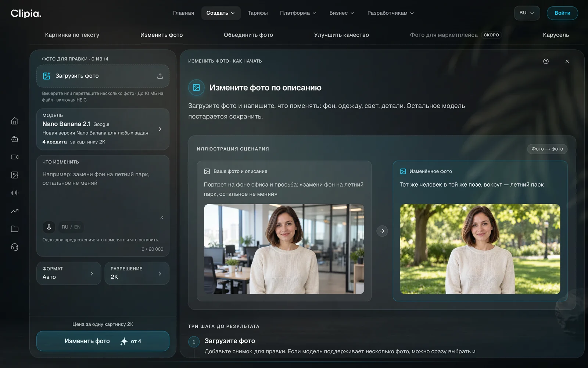Open the Nano Banana 2.1 model selector
This screenshot has width=588, height=368.
103,129
